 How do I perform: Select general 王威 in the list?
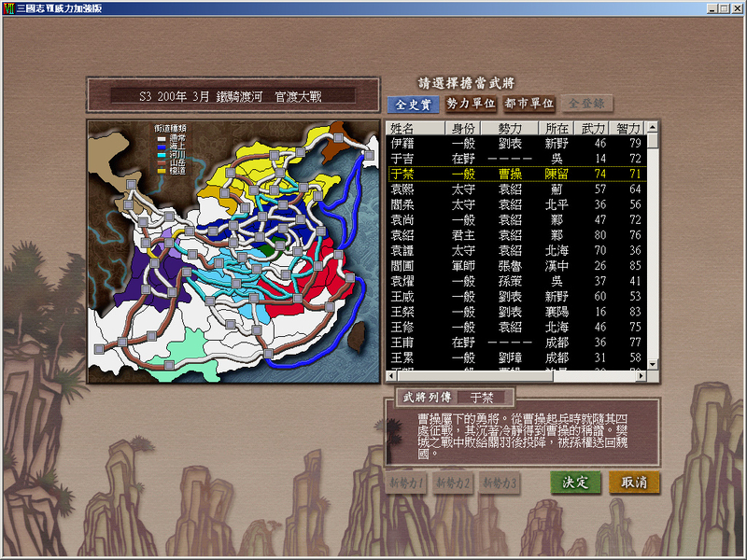point(516,296)
